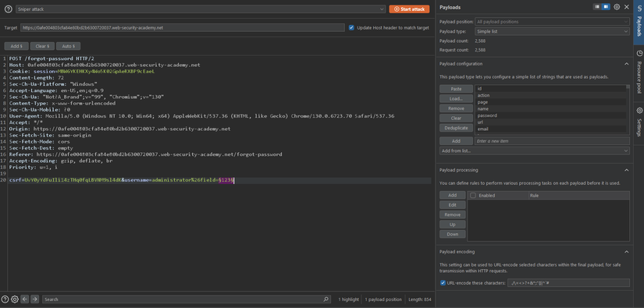Click the '1 highlight' status text
This screenshot has width=644, height=308.
(348, 299)
